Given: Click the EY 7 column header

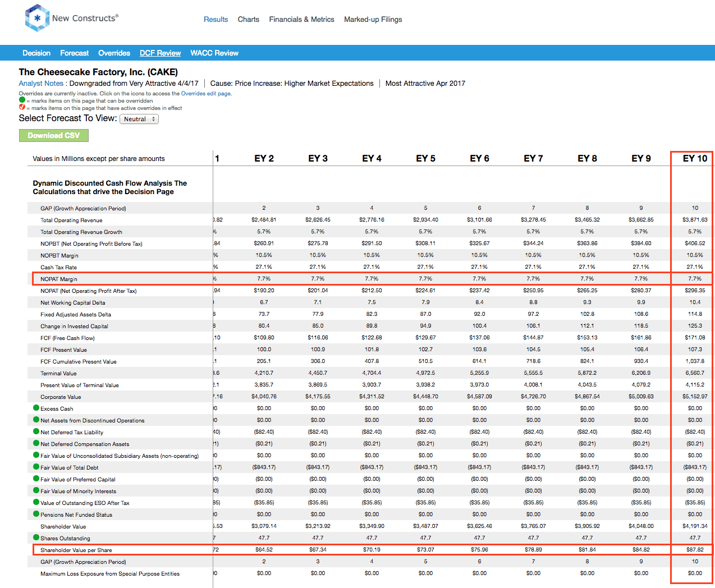Looking at the screenshot, I should pyautogui.click(x=533, y=158).
